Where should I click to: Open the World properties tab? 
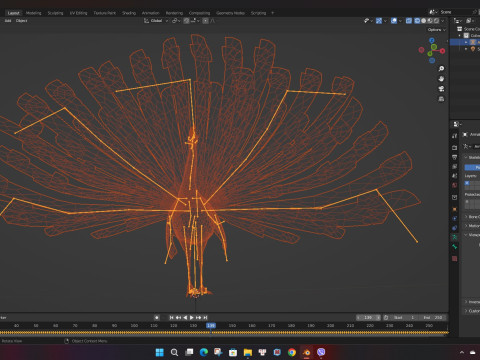[x=455, y=185]
